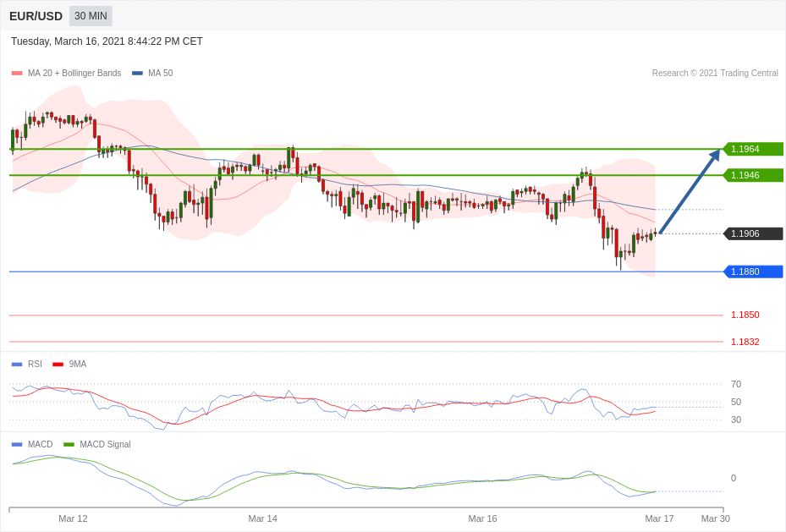Click the MA 50 blue legend swatch
This screenshot has width=786, height=532.
pyautogui.click(x=137, y=73)
